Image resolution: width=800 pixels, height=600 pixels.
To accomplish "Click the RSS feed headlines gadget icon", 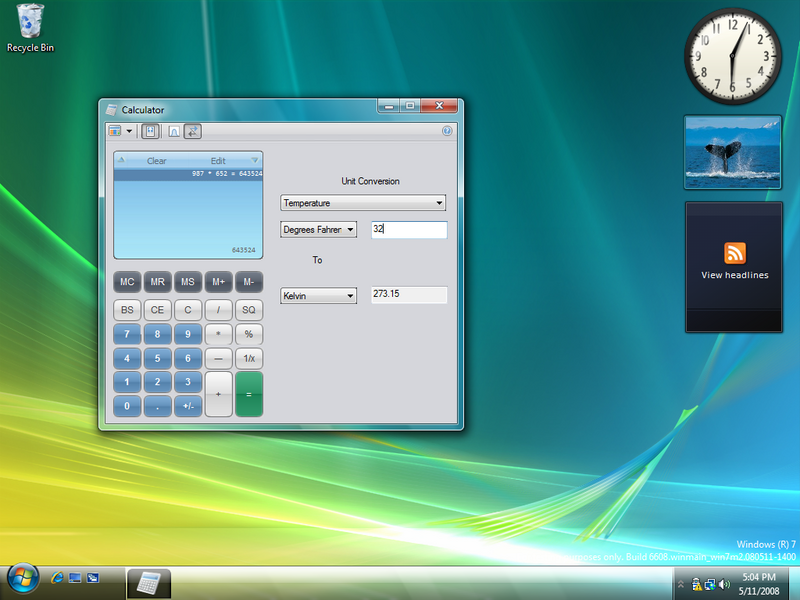I will click(735, 253).
